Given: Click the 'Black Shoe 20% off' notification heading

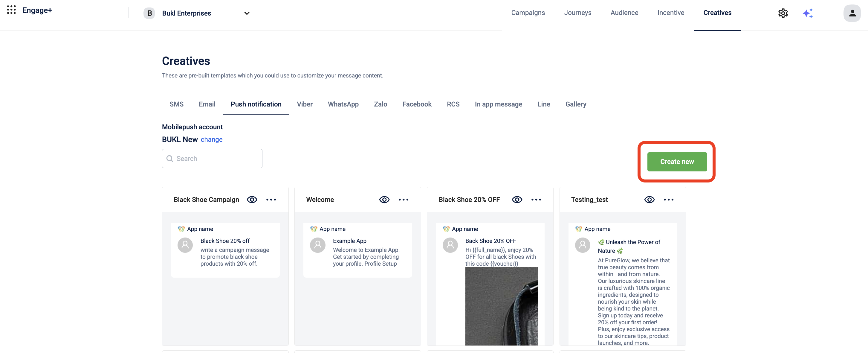Looking at the screenshot, I should (x=225, y=241).
